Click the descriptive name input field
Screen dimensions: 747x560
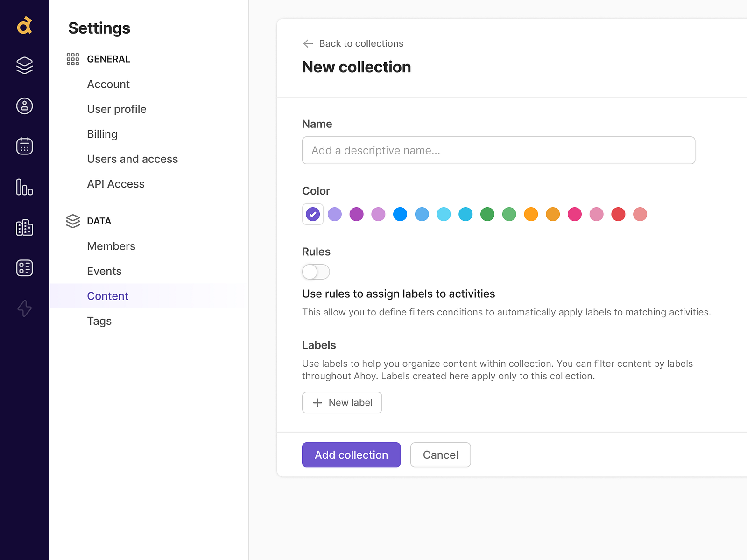pos(498,150)
